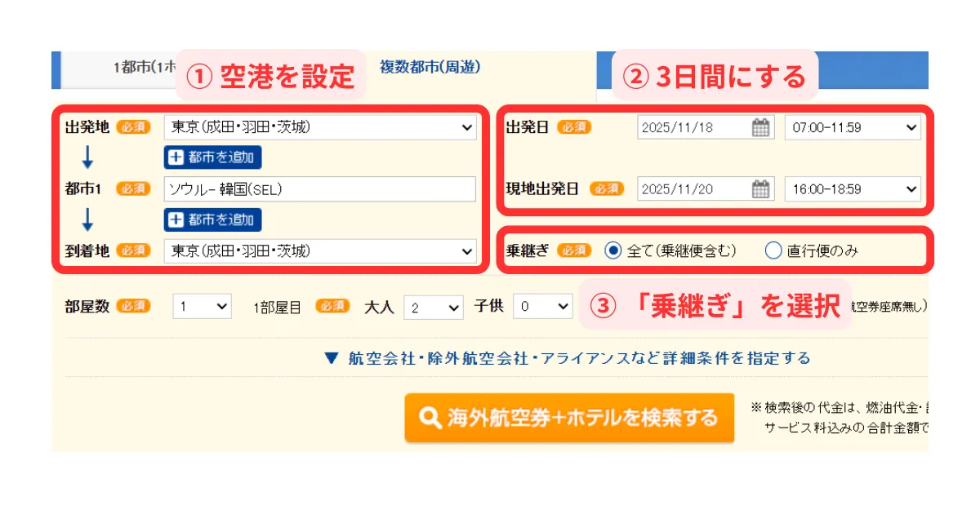The image size is (980, 514).
Task: Open the departure date calendar icon
Action: coord(760,127)
